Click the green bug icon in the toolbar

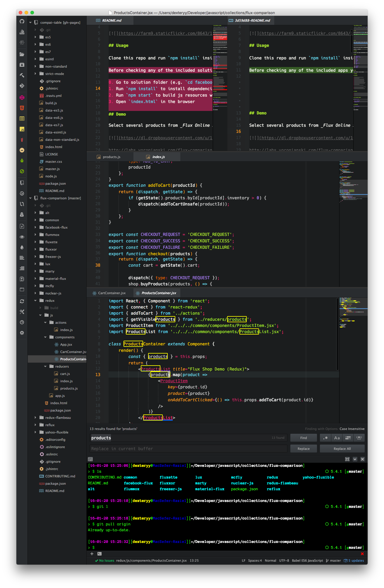point(22,161)
